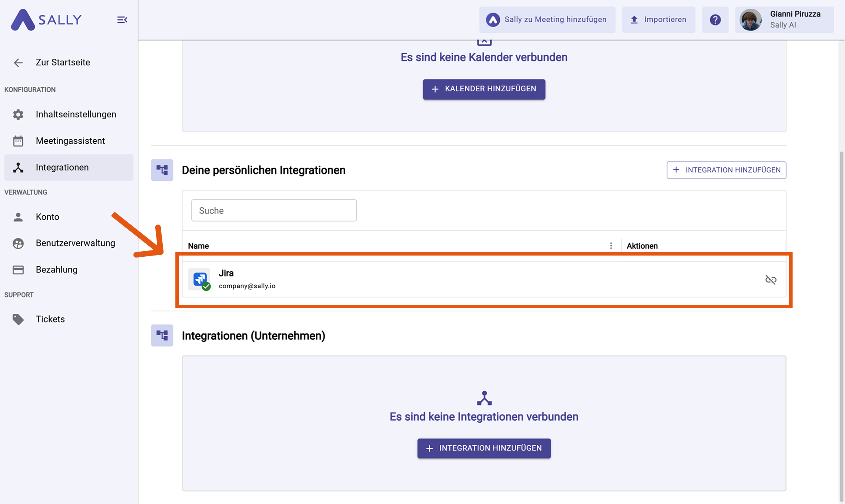Click the Importieren button
The image size is (845, 504).
[x=659, y=20]
